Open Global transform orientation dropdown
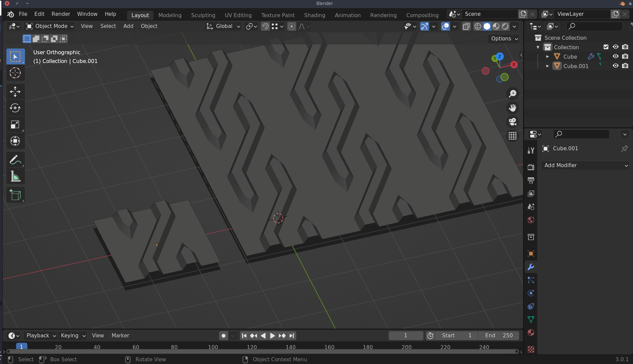Image resolution: width=633 pixels, height=364 pixels. (x=223, y=26)
